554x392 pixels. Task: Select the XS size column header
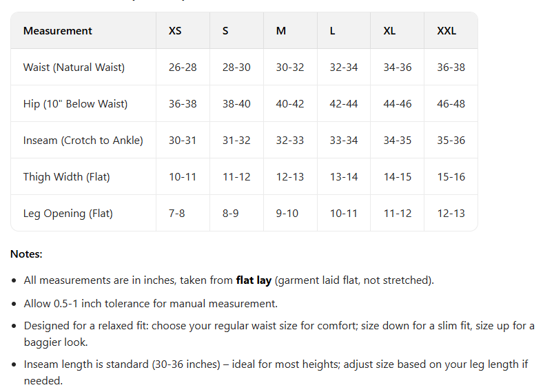point(175,31)
